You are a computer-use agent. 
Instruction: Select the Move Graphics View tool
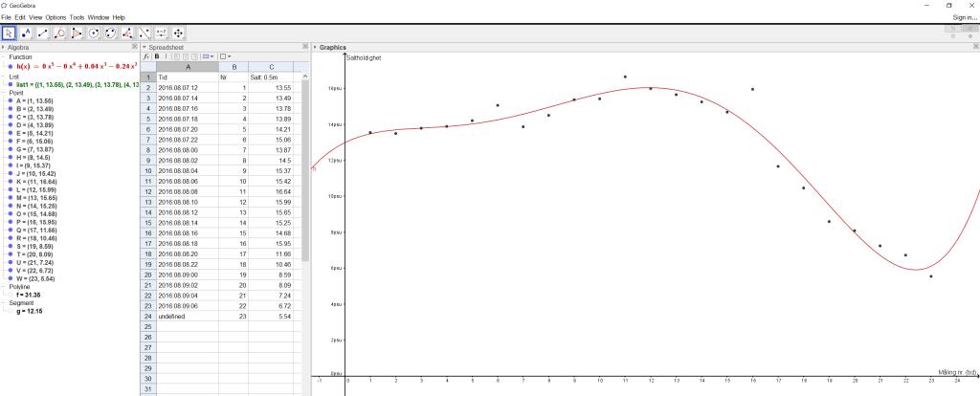pyautogui.click(x=179, y=33)
